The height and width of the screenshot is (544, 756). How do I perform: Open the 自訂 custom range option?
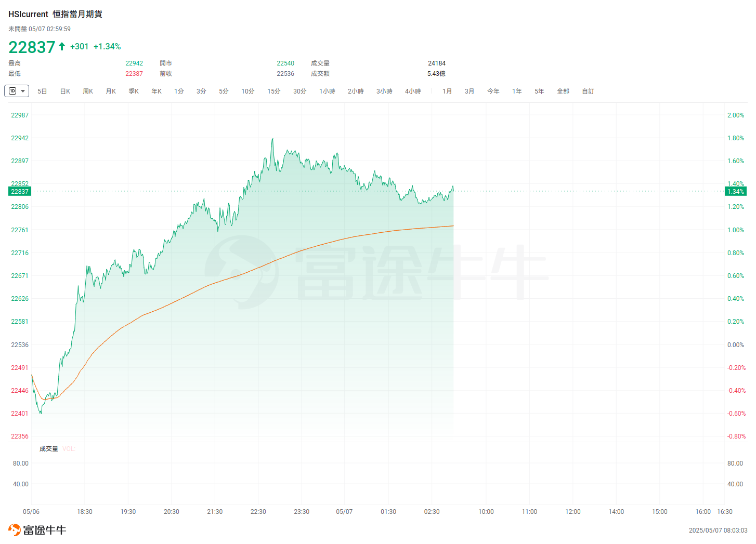[588, 91]
